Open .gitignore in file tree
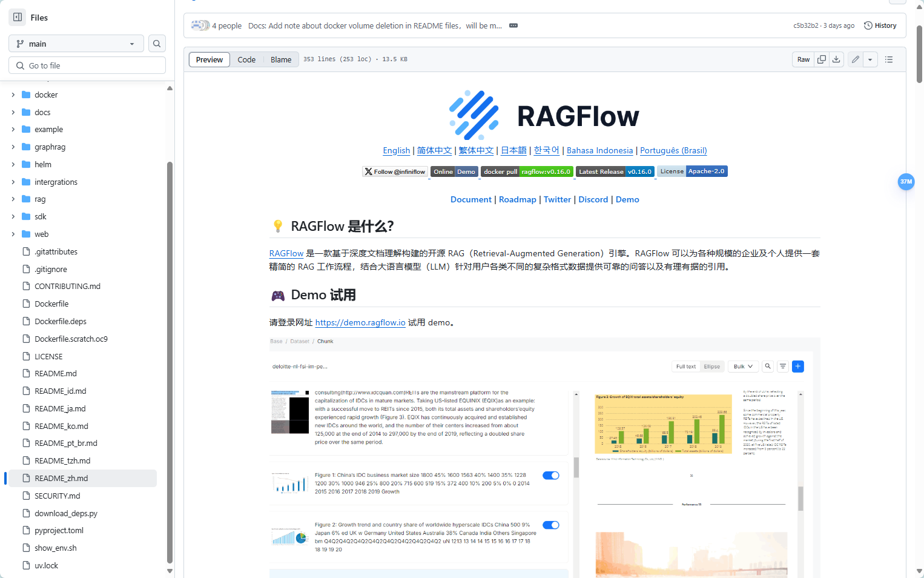This screenshot has width=924, height=578. pyautogui.click(x=51, y=269)
